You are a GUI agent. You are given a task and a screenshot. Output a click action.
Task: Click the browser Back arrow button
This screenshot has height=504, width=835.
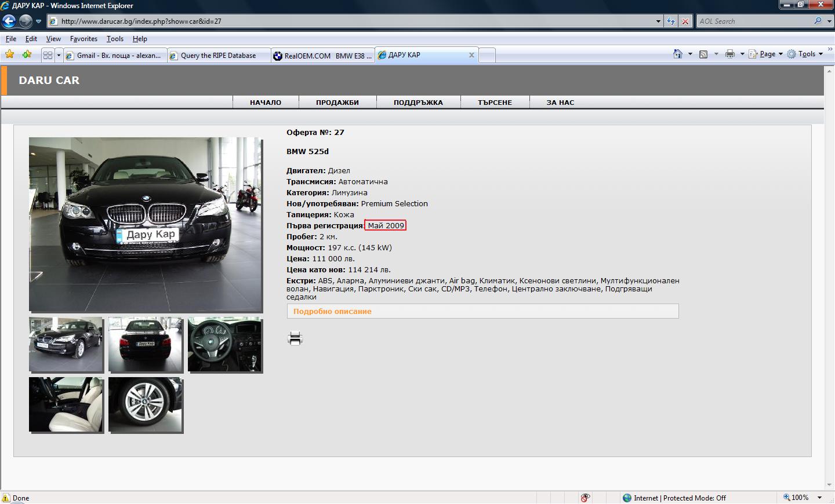[x=9, y=21]
